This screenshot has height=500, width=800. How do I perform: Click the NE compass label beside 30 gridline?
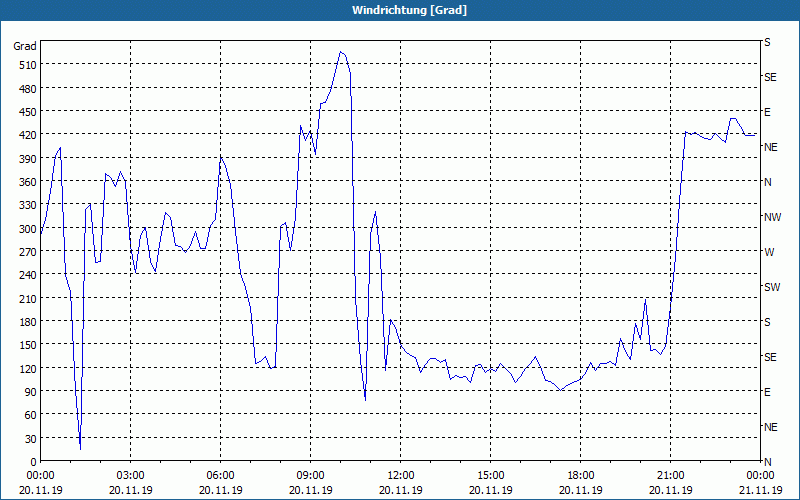[x=771, y=427]
